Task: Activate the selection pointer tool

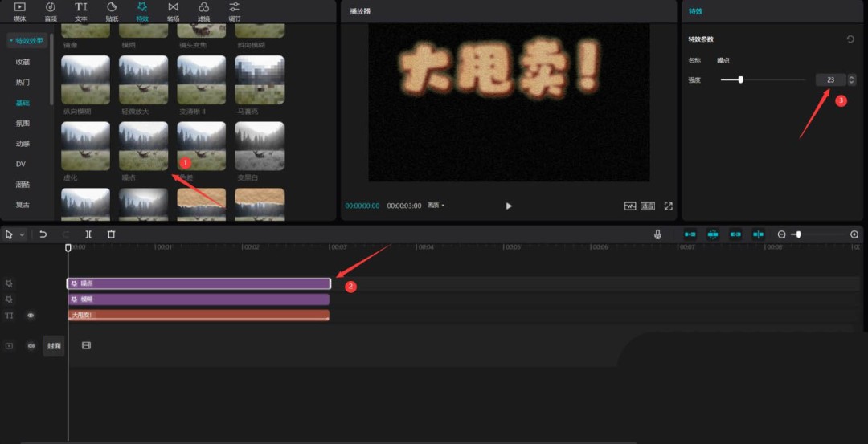Action: [10, 234]
